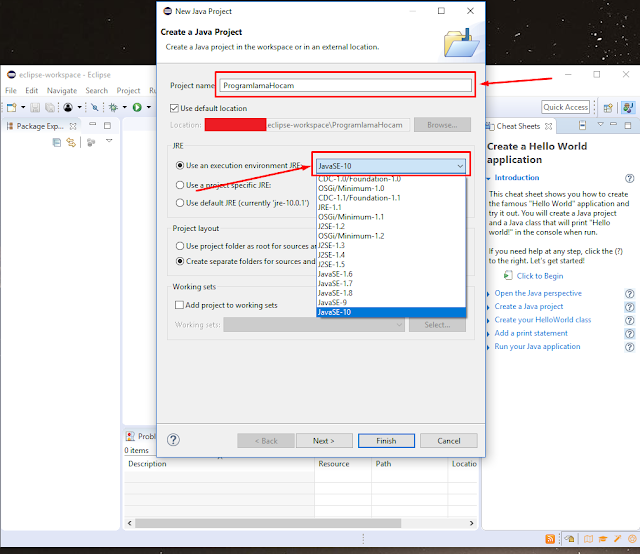
Task: Click the green Run button icon
Action: (x=137, y=107)
